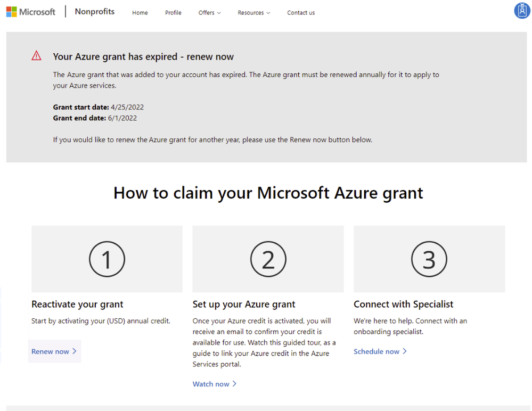
Task: Click the Microsoft logo
Action: coord(30,12)
